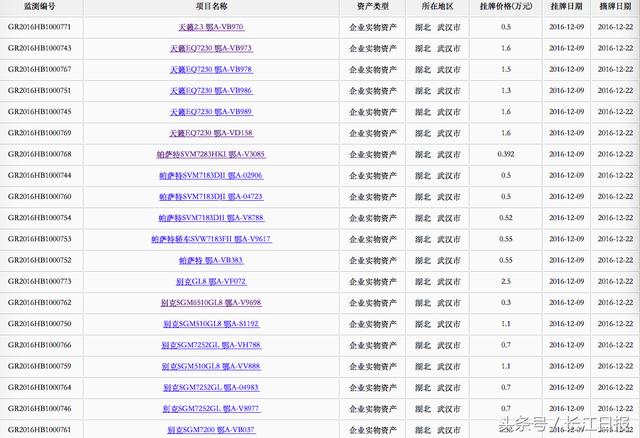
Task: Click 企业实物资产 in the GR2016HB1000771 row
Action: coord(373,27)
